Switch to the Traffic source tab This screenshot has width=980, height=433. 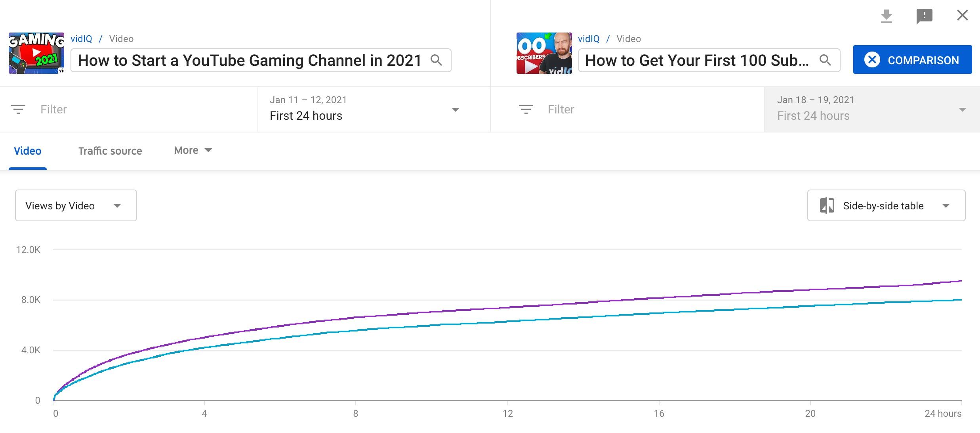coord(110,149)
